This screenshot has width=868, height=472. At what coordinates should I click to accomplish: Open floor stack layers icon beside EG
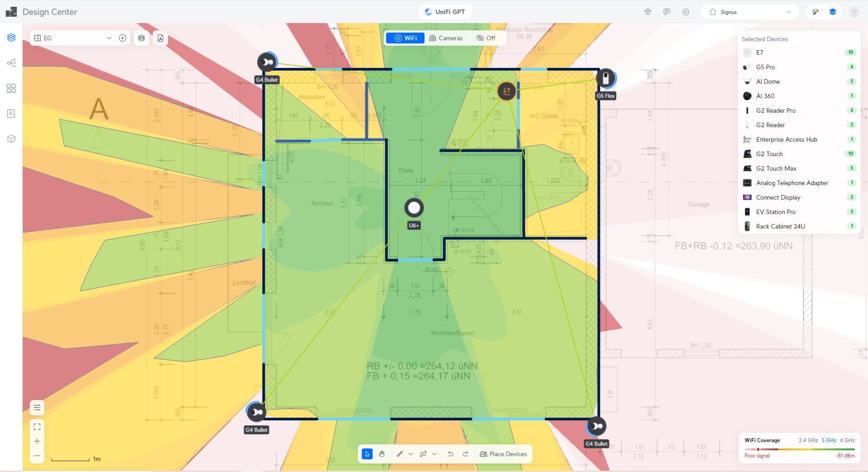tap(142, 38)
